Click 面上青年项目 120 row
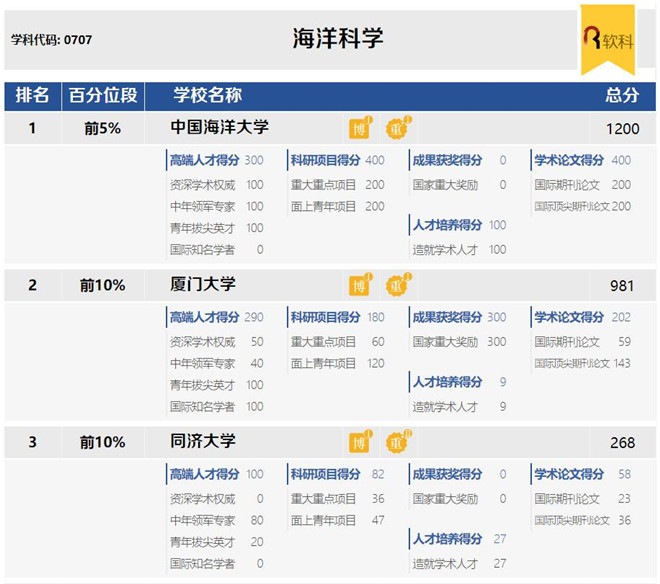Screen dimensions: 660x584 [337, 363]
